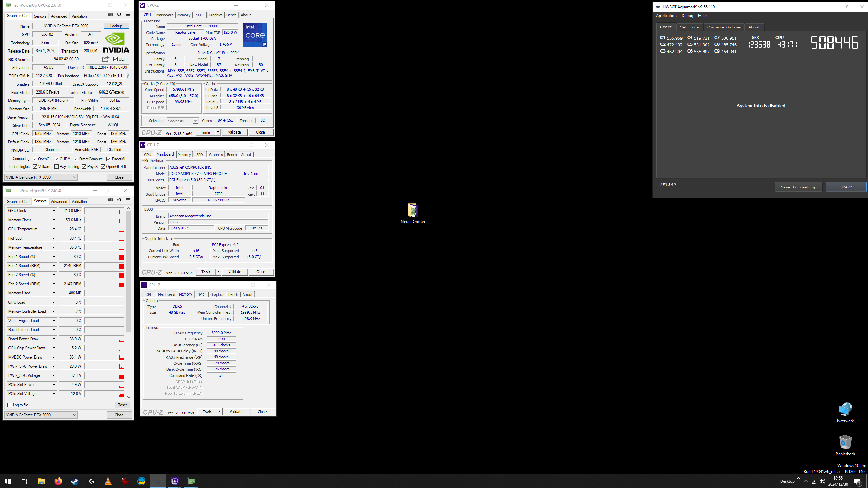Open Debug menu in Aquamark

tap(687, 16)
